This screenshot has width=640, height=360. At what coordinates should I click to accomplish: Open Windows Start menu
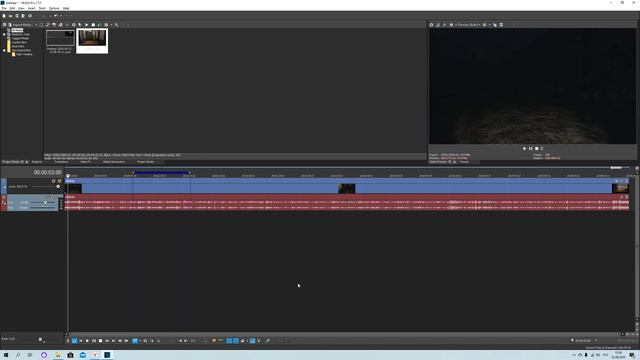coord(6,355)
